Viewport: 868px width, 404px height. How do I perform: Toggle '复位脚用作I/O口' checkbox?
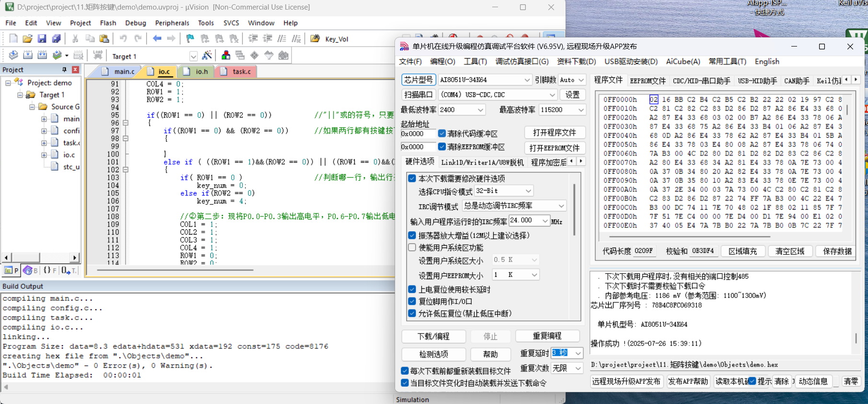tap(412, 301)
